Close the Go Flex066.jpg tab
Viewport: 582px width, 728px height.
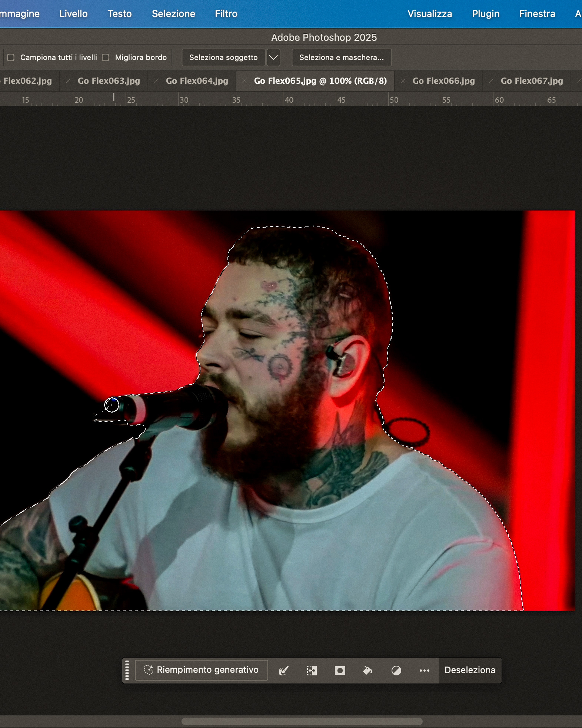(403, 81)
